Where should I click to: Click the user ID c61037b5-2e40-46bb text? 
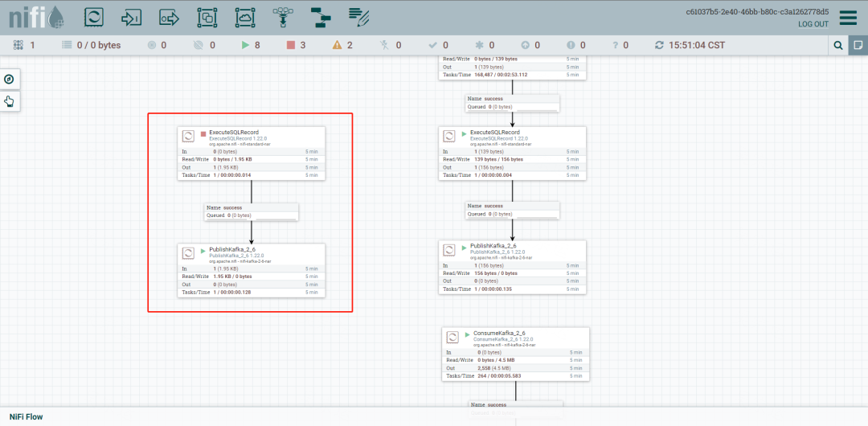pos(757,11)
